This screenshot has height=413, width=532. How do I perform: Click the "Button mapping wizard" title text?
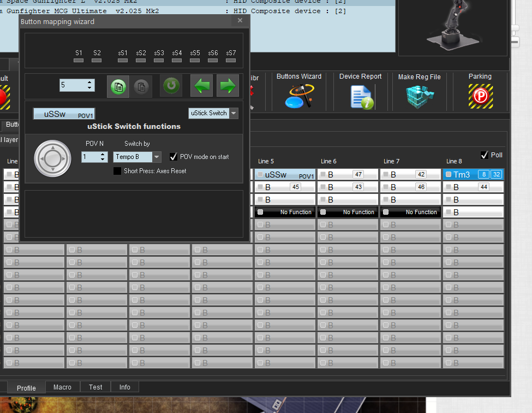pos(58,22)
